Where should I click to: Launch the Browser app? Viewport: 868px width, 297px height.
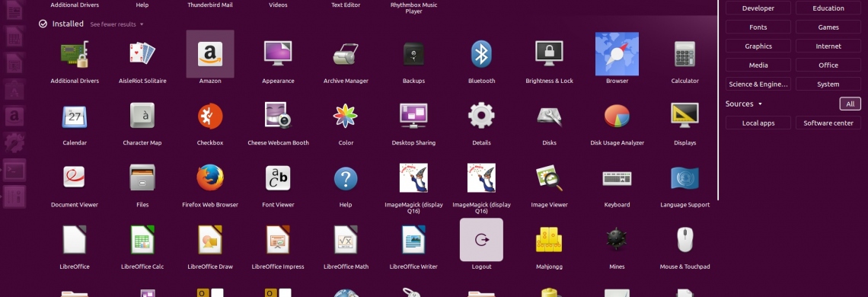click(x=617, y=54)
